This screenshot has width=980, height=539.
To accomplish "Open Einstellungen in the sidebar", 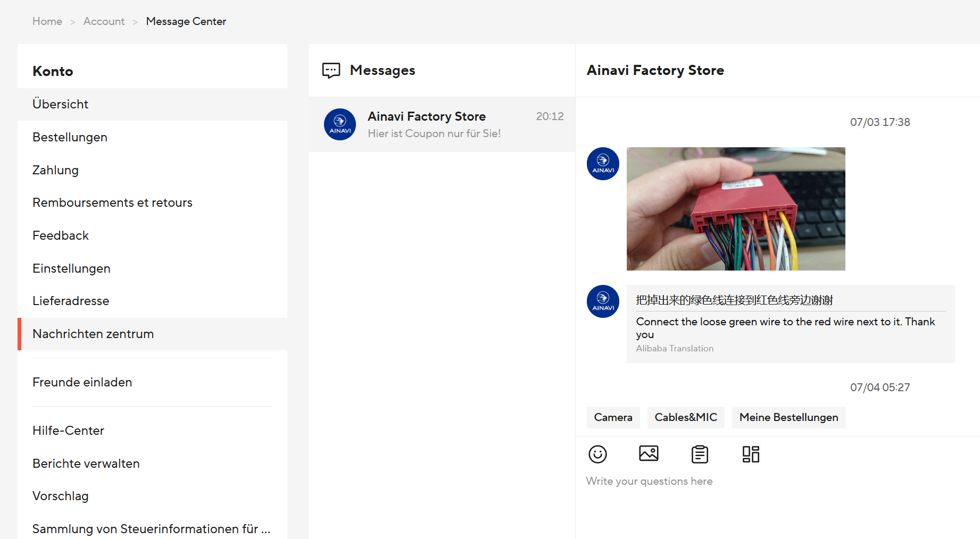I will click(71, 268).
